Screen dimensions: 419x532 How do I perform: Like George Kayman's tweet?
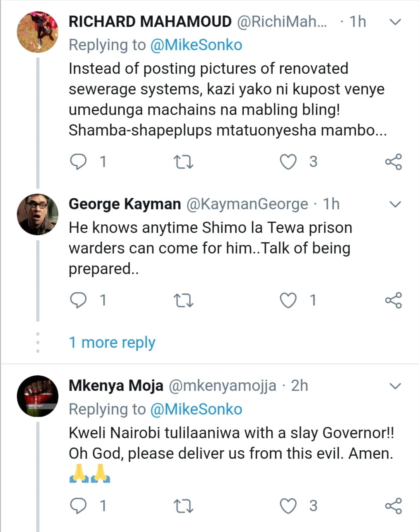click(288, 301)
